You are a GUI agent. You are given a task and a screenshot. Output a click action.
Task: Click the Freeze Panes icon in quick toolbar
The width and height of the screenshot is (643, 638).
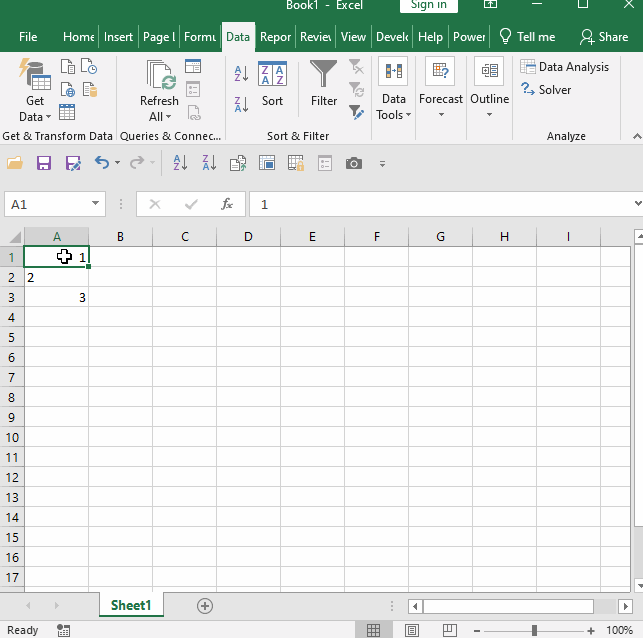coord(267,163)
